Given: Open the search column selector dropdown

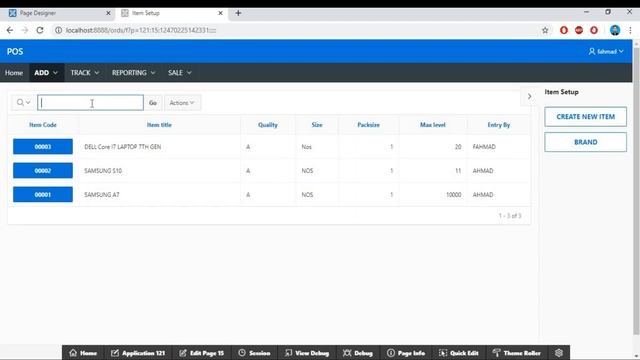Looking at the screenshot, I should [x=23, y=102].
